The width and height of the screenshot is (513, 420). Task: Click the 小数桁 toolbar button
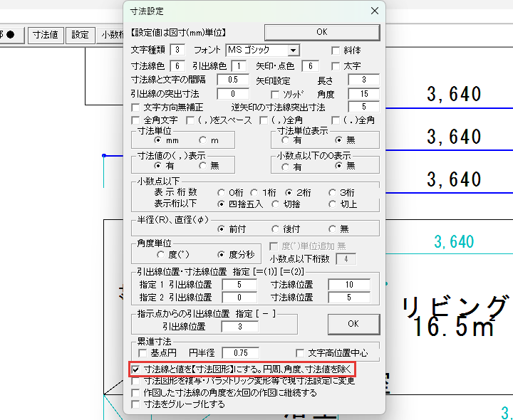tap(110, 35)
